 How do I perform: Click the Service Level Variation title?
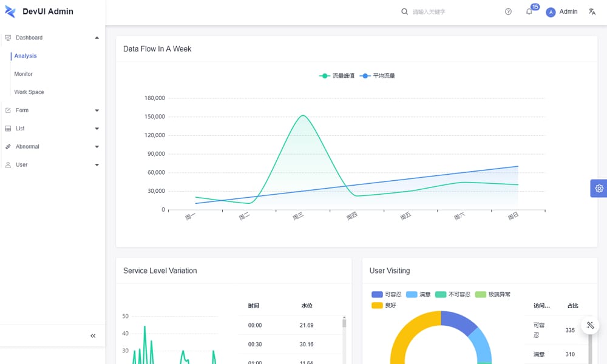[x=160, y=271]
